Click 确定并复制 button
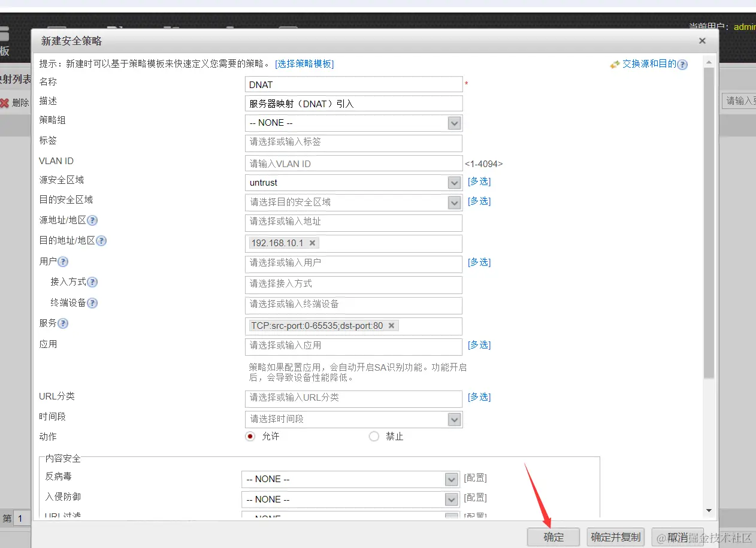 tap(616, 537)
